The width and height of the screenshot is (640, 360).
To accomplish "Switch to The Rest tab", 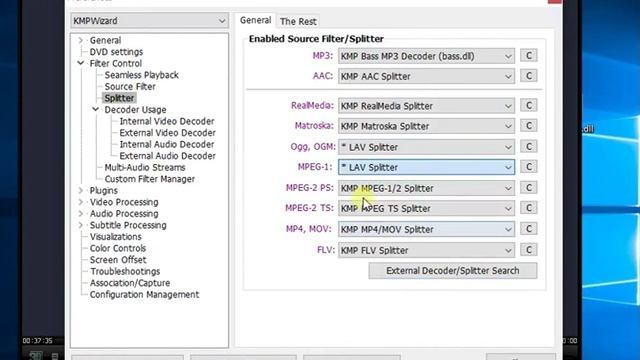I will pyautogui.click(x=298, y=21).
